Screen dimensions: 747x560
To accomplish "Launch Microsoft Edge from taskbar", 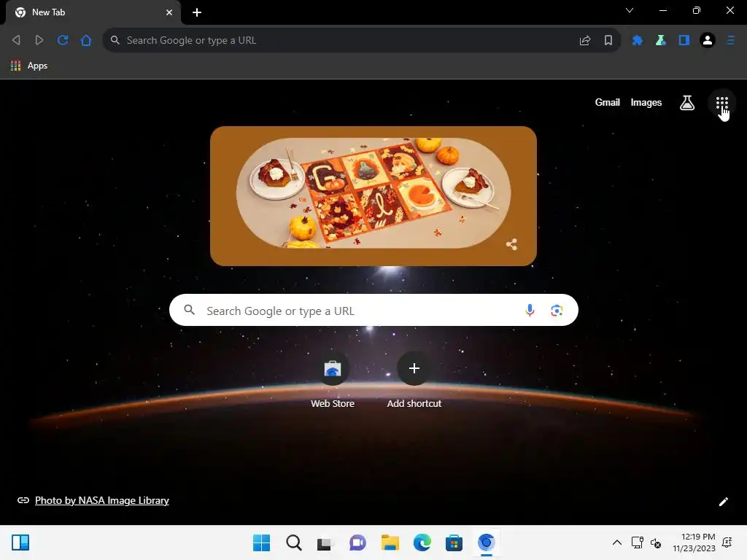I will [x=422, y=542].
